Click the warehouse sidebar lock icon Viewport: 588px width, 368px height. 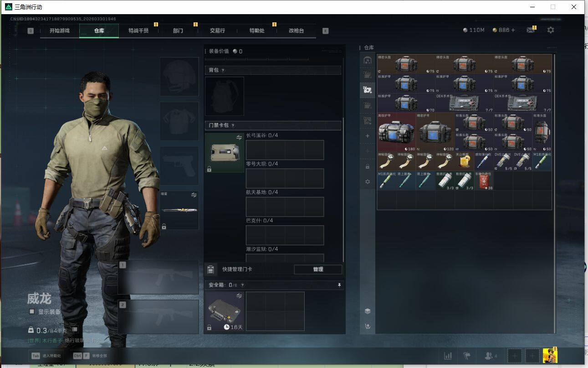368,166
